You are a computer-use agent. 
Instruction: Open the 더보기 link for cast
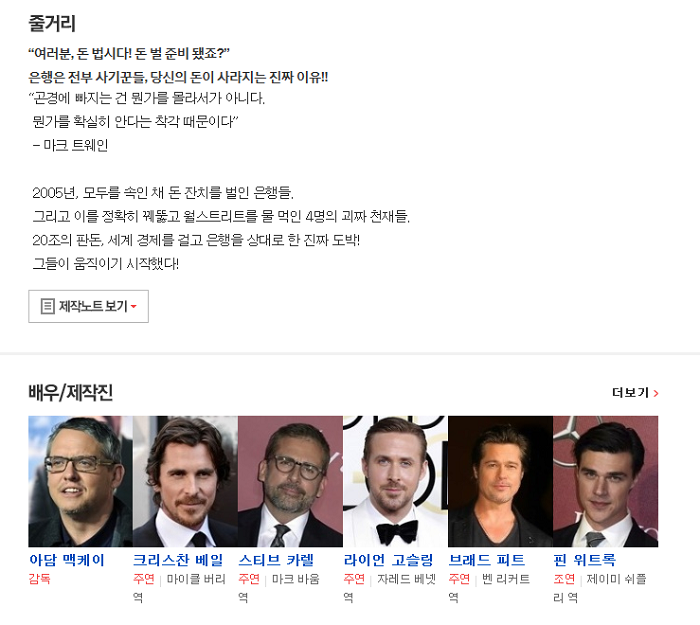click(x=635, y=393)
